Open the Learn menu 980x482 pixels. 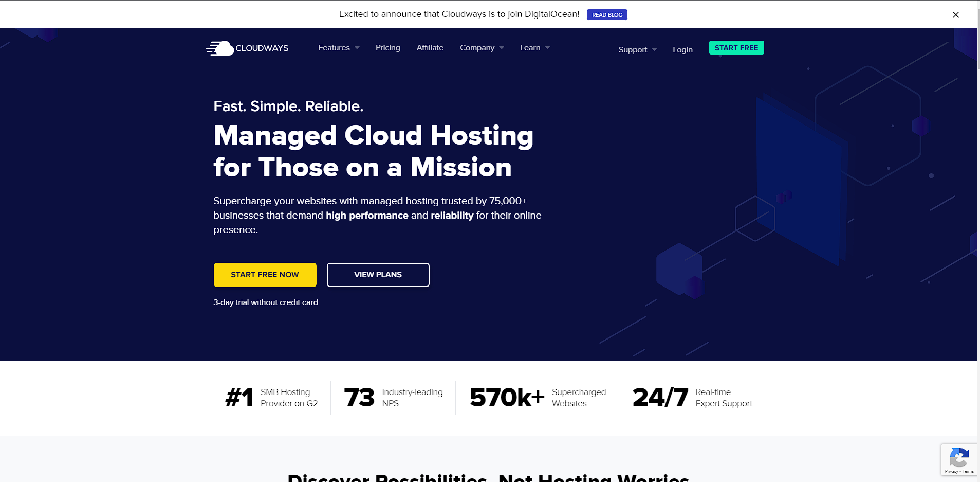pyautogui.click(x=530, y=48)
